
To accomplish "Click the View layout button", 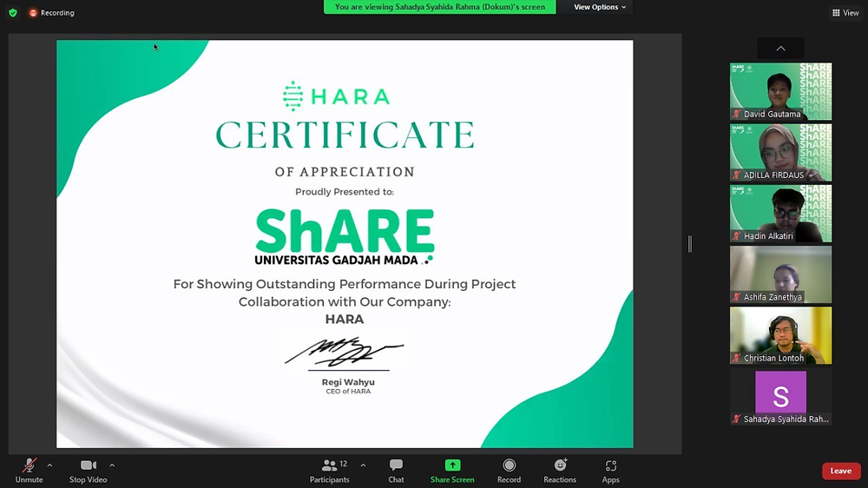I will (x=845, y=12).
